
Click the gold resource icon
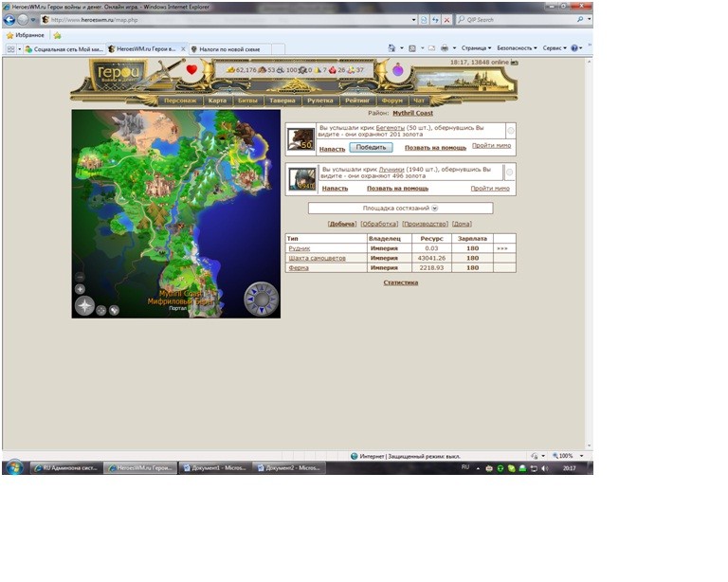pos(230,70)
